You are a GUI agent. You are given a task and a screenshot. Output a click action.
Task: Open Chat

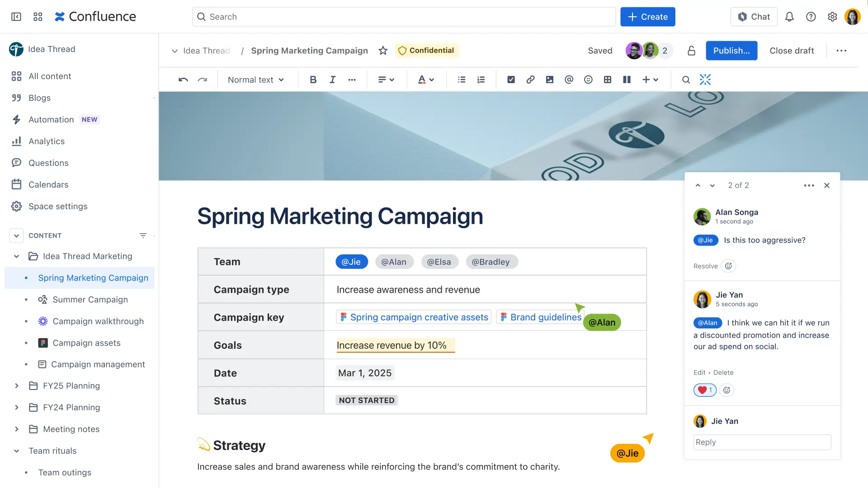coord(754,17)
